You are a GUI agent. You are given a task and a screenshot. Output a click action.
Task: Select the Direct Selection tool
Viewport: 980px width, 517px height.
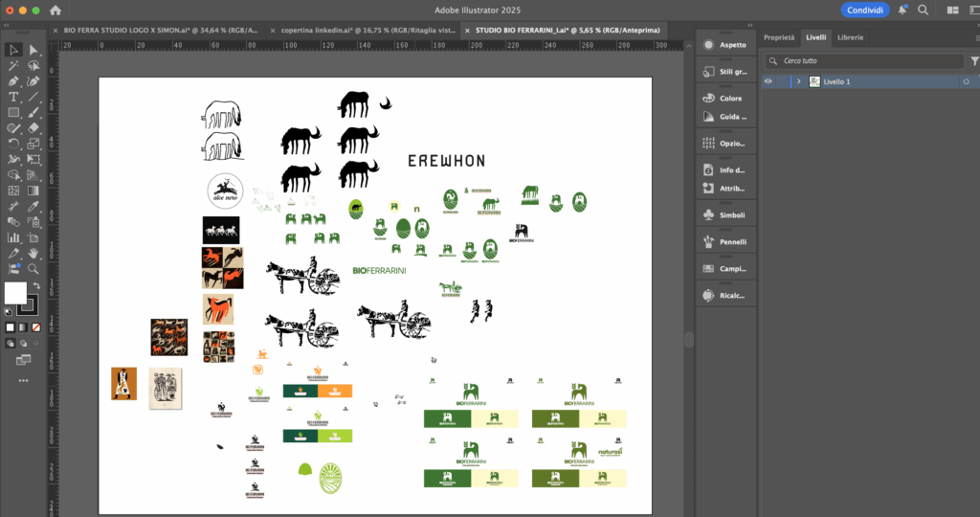pos(33,50)
